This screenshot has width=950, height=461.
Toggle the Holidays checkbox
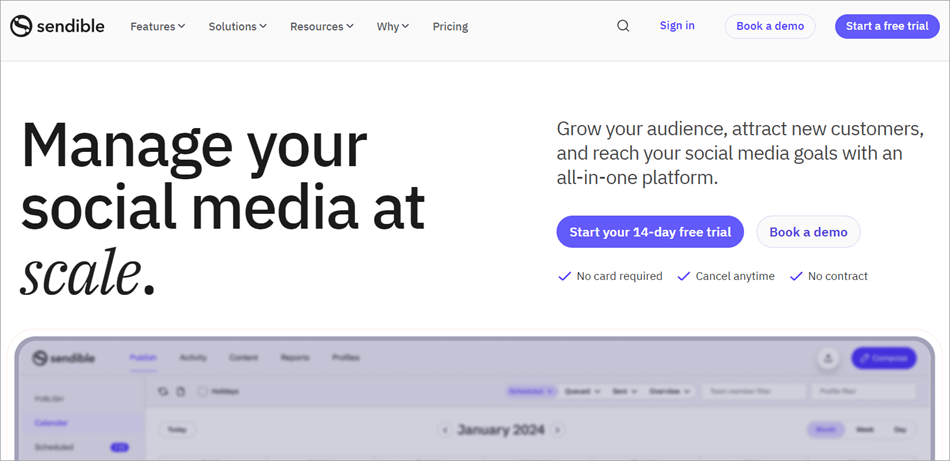click(x=203, y=391)
